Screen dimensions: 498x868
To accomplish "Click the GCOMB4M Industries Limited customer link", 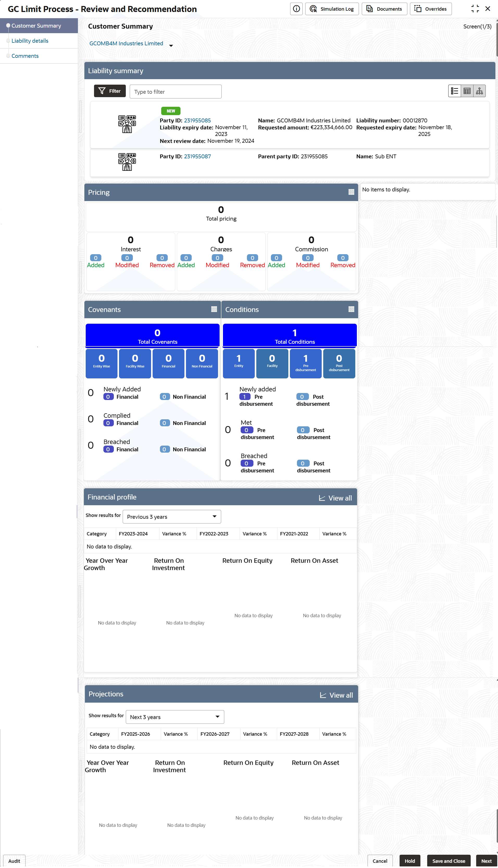I will pos(126,43).
